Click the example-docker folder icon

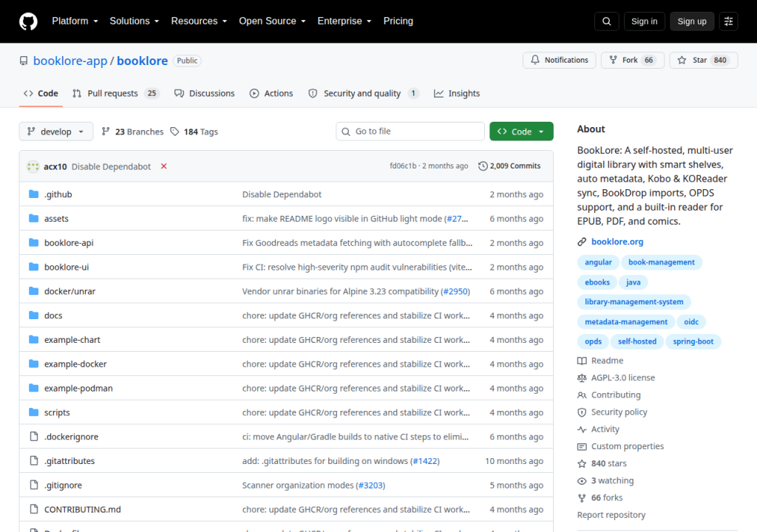click(34, 364)
